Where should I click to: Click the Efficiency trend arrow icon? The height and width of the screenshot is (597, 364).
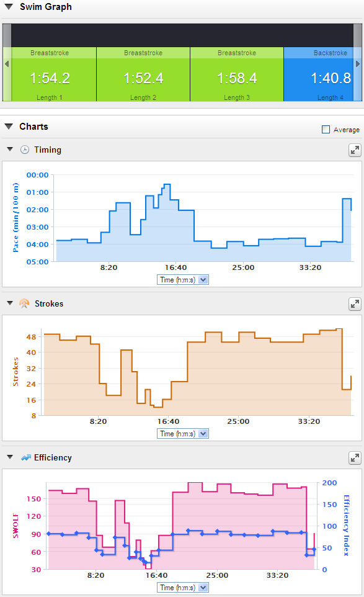pos(26,457)
